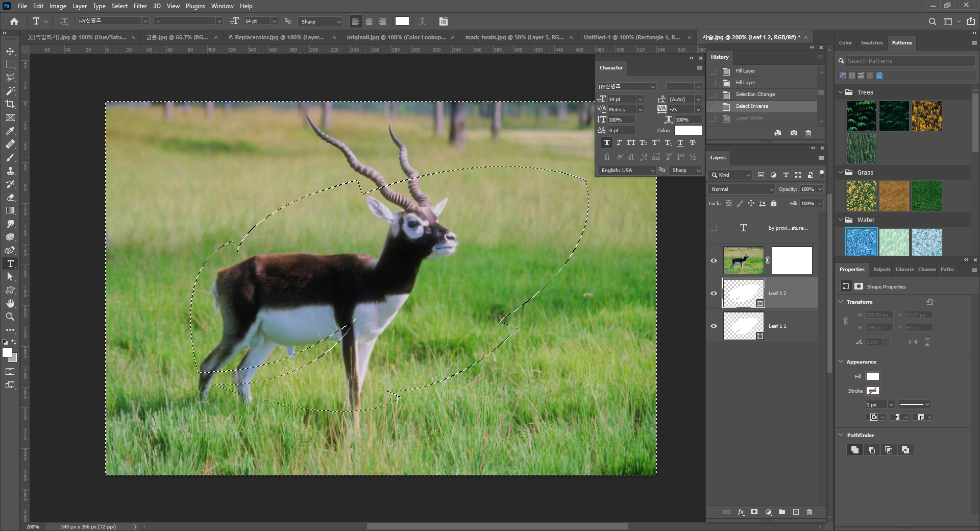Viewport: 980px width, 531px height.
Task: Click center text alignment button
Action: point(369,21)
